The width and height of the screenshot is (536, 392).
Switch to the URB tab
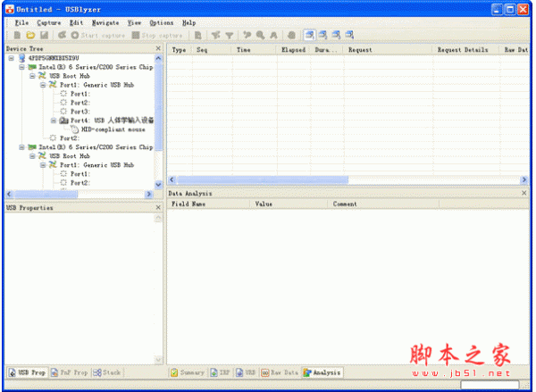246,372
